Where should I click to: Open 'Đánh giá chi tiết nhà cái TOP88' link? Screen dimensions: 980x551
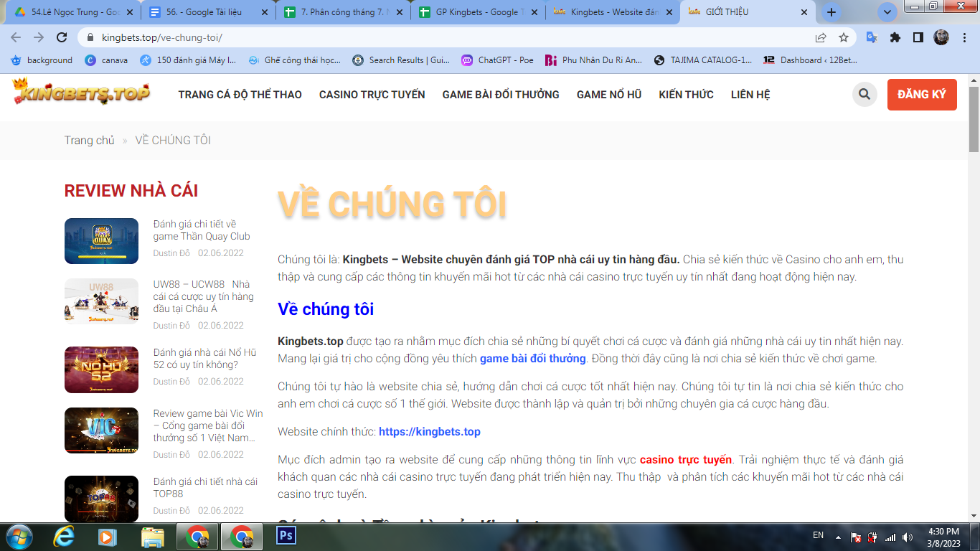coord(205,488)
